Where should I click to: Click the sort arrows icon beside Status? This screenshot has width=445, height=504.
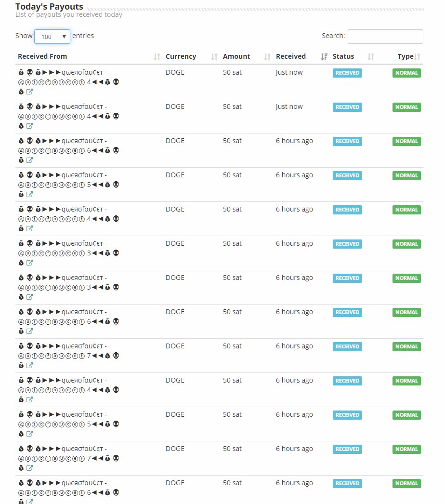point(371,57)
